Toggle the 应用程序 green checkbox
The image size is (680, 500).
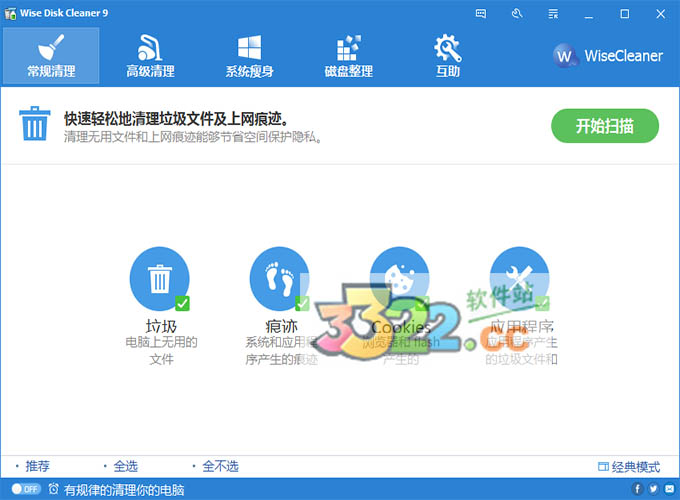pyautogui.click(x=542, y=303)
